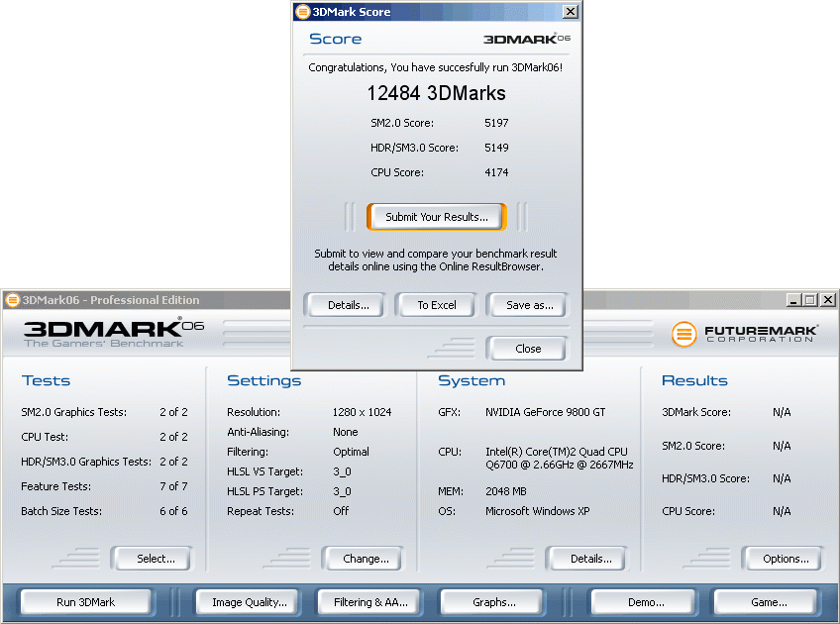Click 3DMark Score N/A in Results
The width and height of the screenshot is (840, 624).
coord(782,412)
